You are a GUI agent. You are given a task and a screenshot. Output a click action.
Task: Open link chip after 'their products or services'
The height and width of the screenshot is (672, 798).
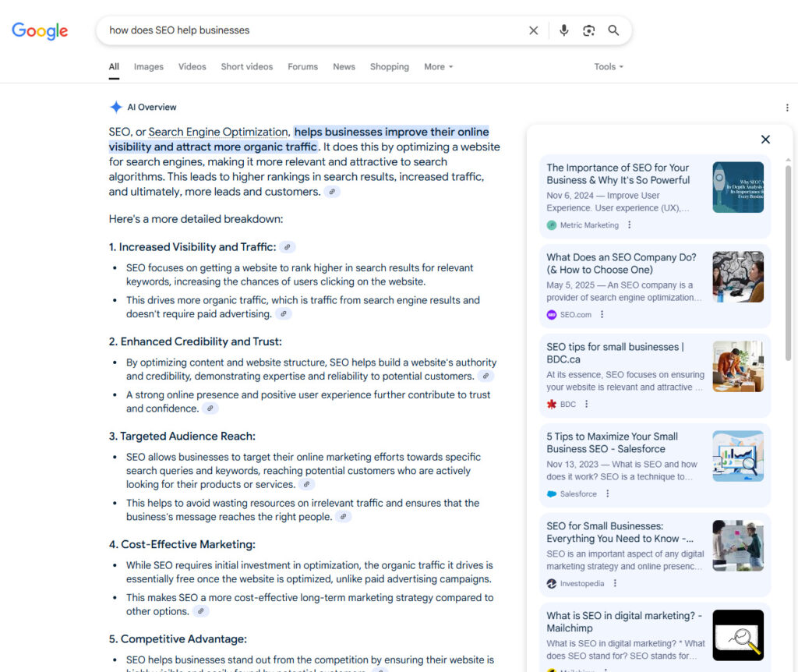click(306, 484)
